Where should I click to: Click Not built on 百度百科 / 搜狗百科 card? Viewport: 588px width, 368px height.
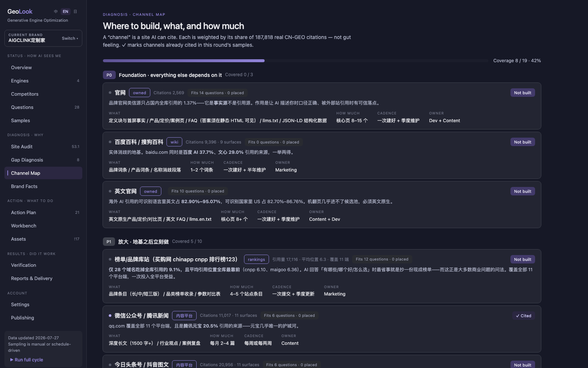[523, 142]
